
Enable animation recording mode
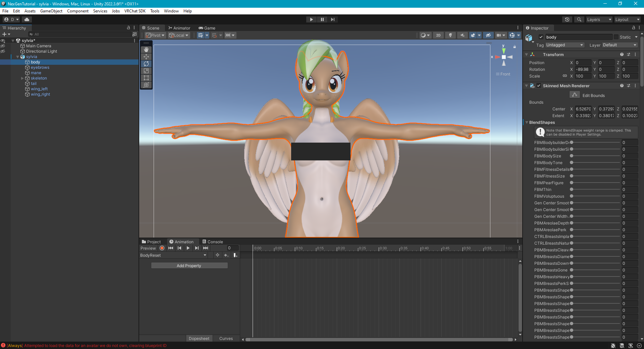(162, 248)
